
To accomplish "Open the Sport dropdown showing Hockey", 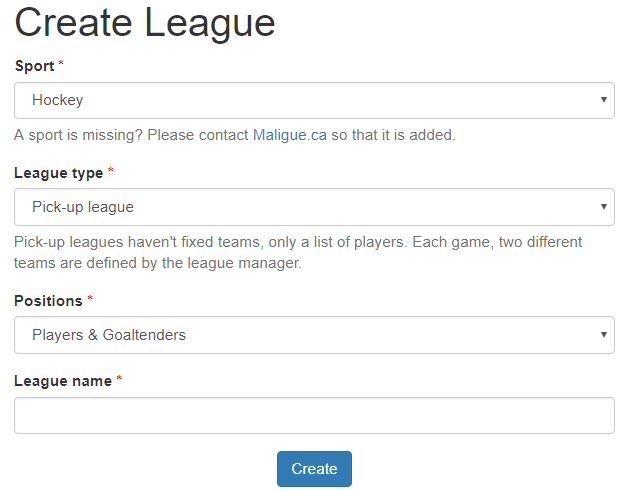I will point(314,100).
